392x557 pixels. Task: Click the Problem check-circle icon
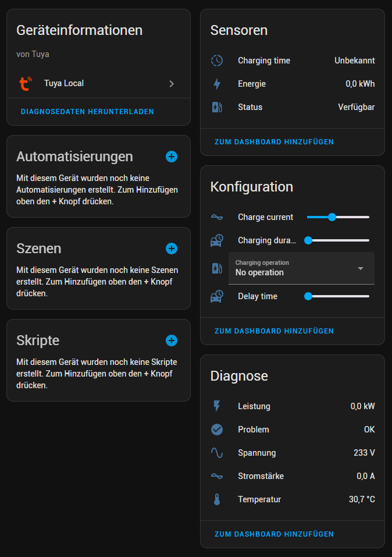pyautogui.click(x=217, y=430)
